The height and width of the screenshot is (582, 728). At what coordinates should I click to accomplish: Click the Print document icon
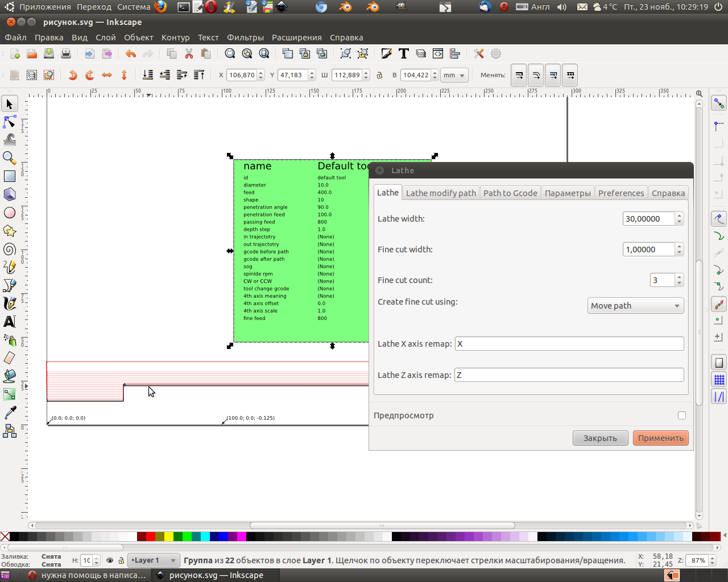[66, 53]
